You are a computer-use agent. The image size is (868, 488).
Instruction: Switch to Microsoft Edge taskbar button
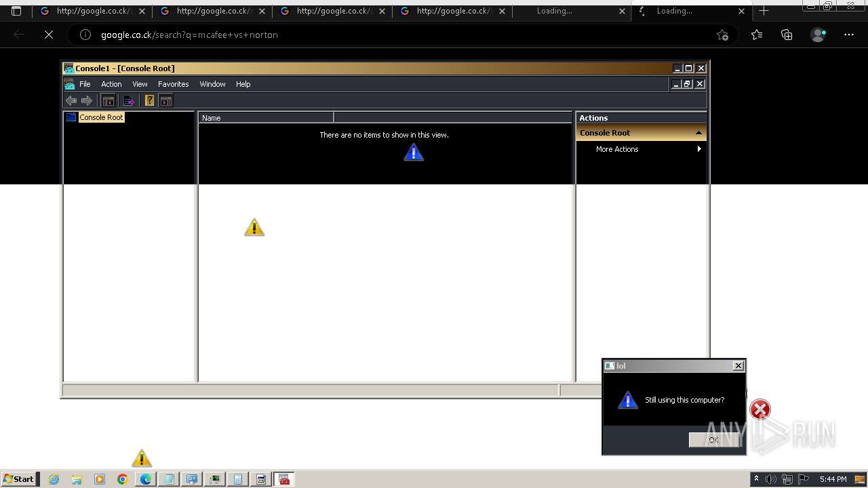point(145,479)
